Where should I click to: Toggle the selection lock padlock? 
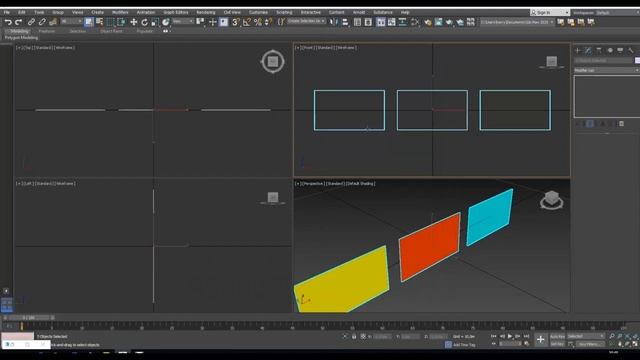point(354,336)
